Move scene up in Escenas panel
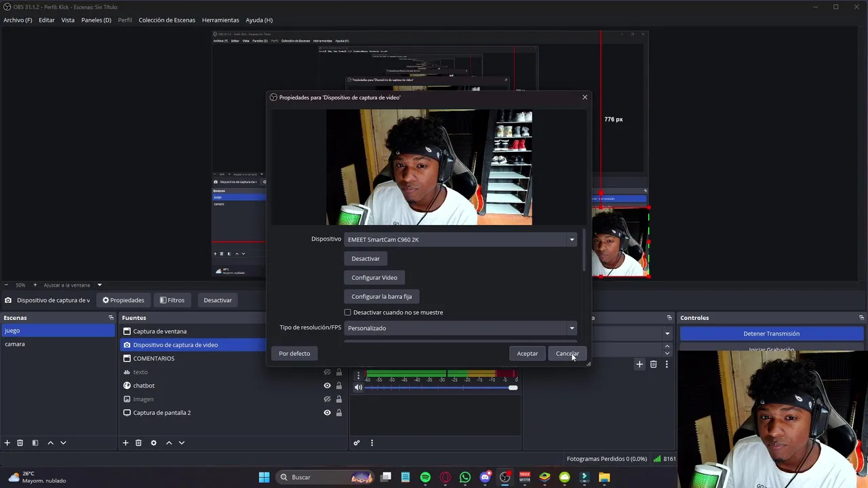Screen dimensions: 868x488 [x=50, y=443]
